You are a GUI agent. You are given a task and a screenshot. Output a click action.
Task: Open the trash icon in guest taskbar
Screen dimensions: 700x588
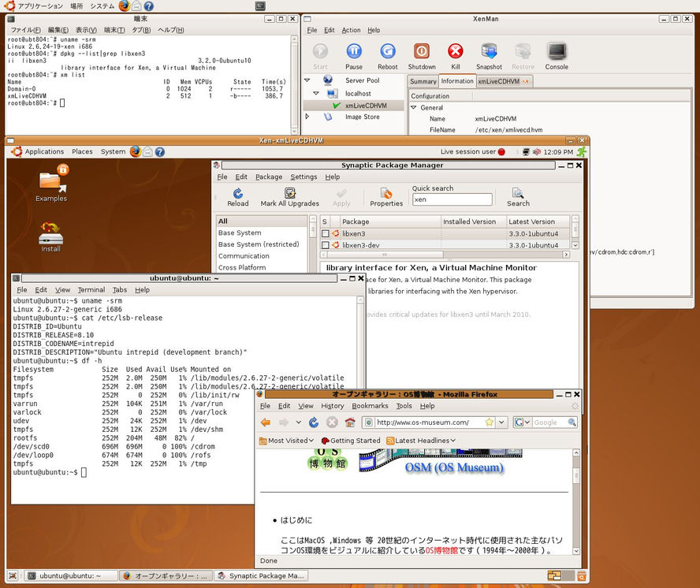(x=581, y=576)
